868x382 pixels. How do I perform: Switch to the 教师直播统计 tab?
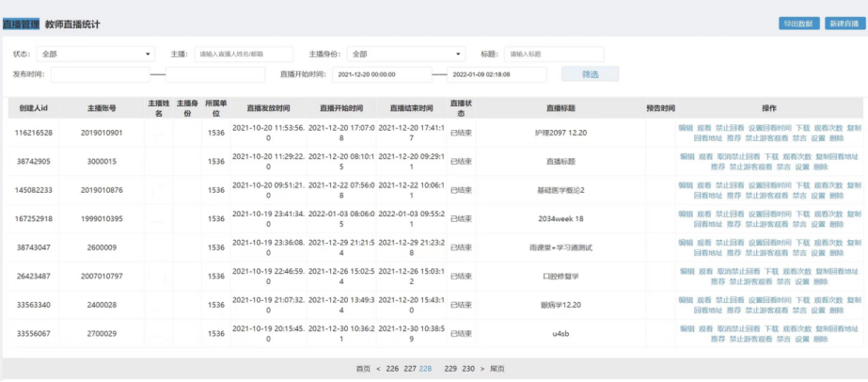pyautogui.click(x=72, y=23)
